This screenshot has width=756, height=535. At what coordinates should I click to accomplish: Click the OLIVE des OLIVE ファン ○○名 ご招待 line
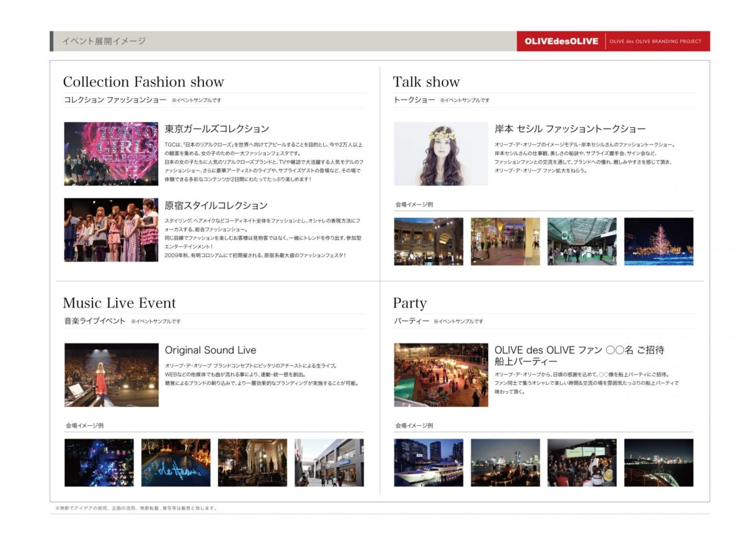(x=580, y=350)
